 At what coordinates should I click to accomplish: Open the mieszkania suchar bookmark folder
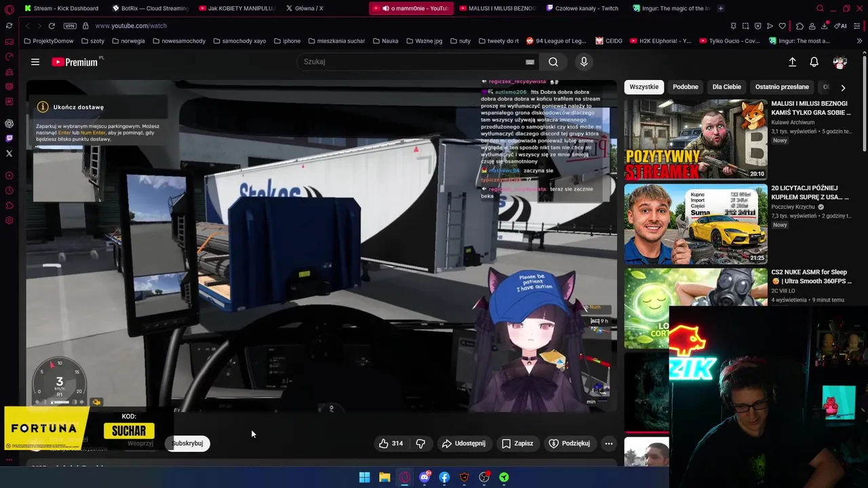coord(336,41)
